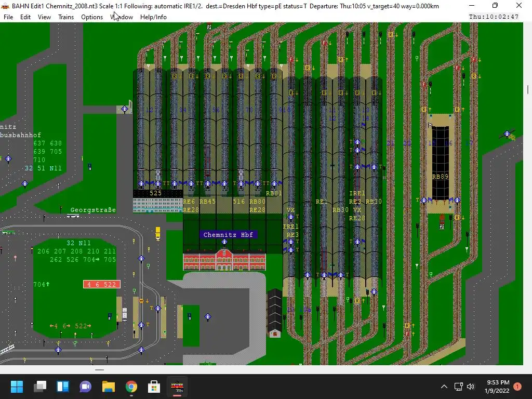532x399 pixels.
Task: Click the RE1 line label
Action: click(322, 202)
